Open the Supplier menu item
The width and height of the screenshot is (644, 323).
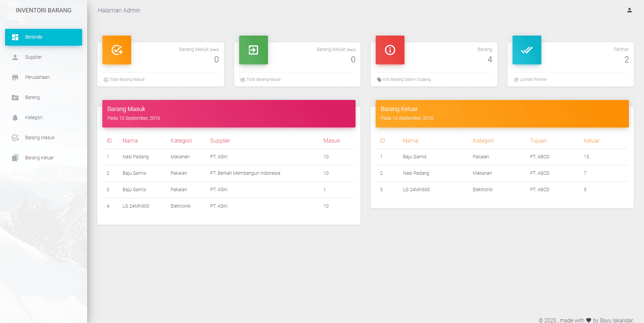tap(44, 57)
